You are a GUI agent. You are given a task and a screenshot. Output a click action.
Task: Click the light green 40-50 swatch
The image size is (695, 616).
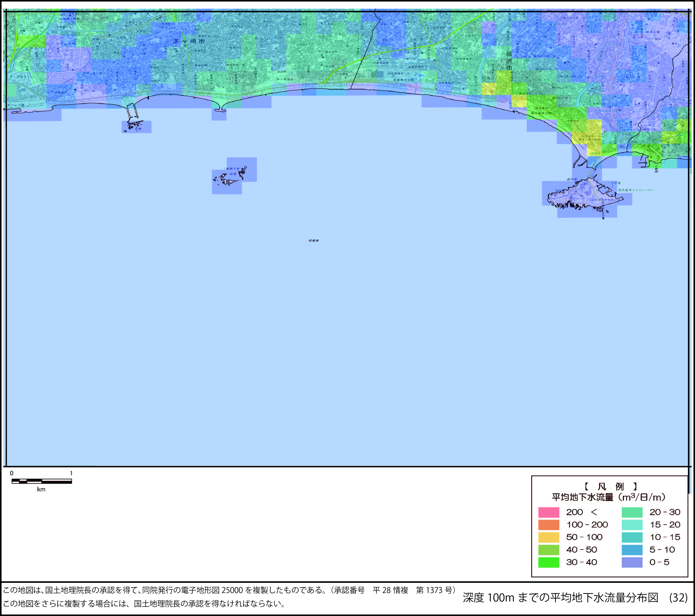[548, 550]
